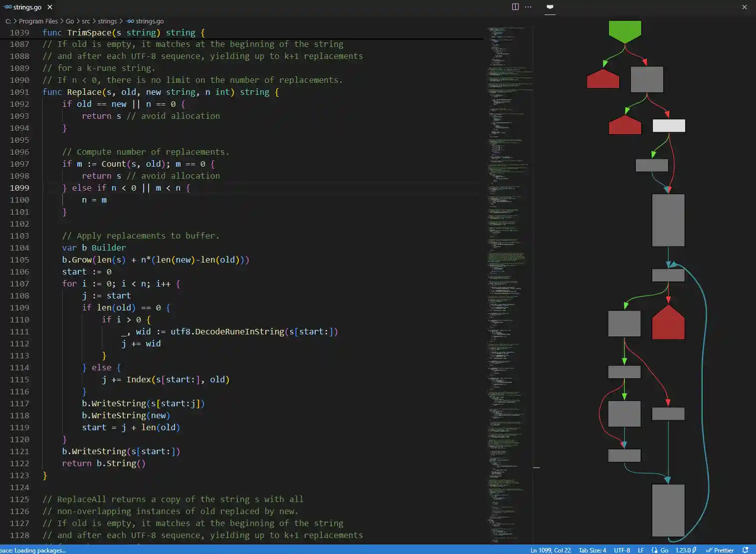Select the UTF-8 encoding indicator
Screen dimensions: 756x554
[x=622, y=550]
